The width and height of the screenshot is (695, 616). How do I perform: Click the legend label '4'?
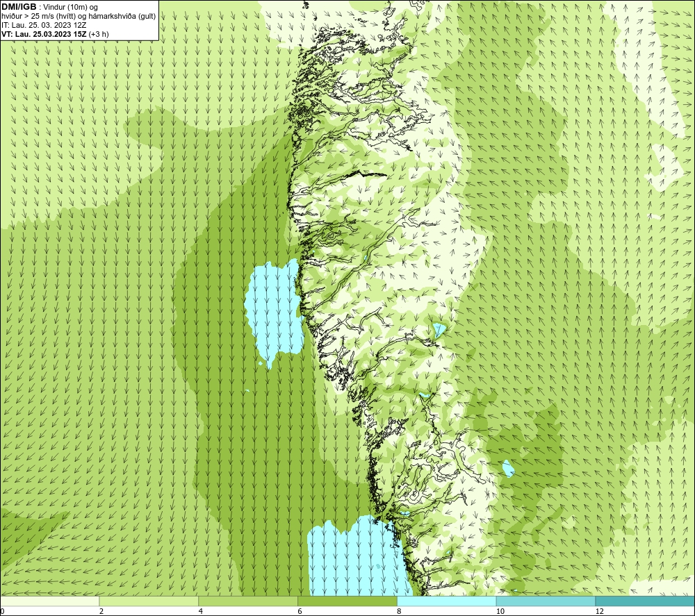(x=200, y=612)
